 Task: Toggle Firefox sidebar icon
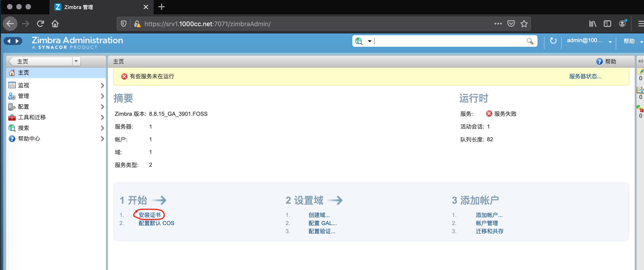pos(607,24)
